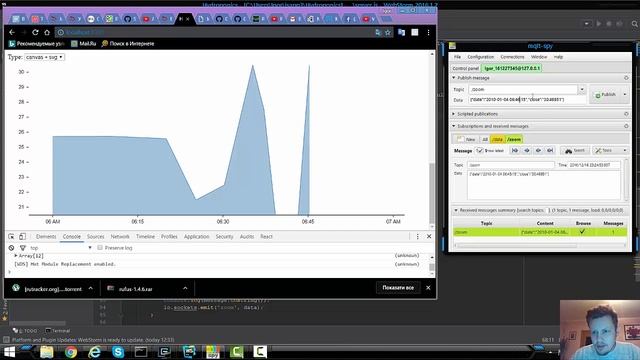This screenshot has width=640, height=360.
Task: Open the rufus-1.4.6.rar download menu arrow
Action: click(x=185, y=288)
